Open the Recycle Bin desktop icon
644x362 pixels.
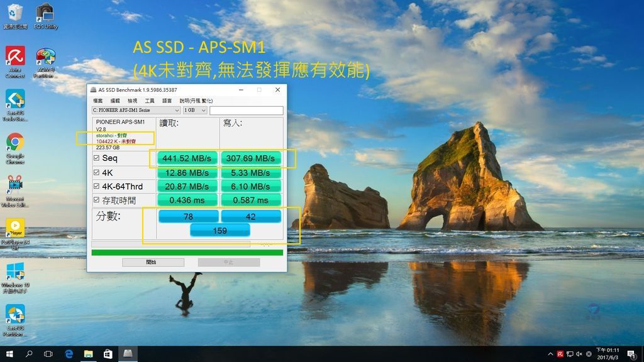tap(15, 16)
